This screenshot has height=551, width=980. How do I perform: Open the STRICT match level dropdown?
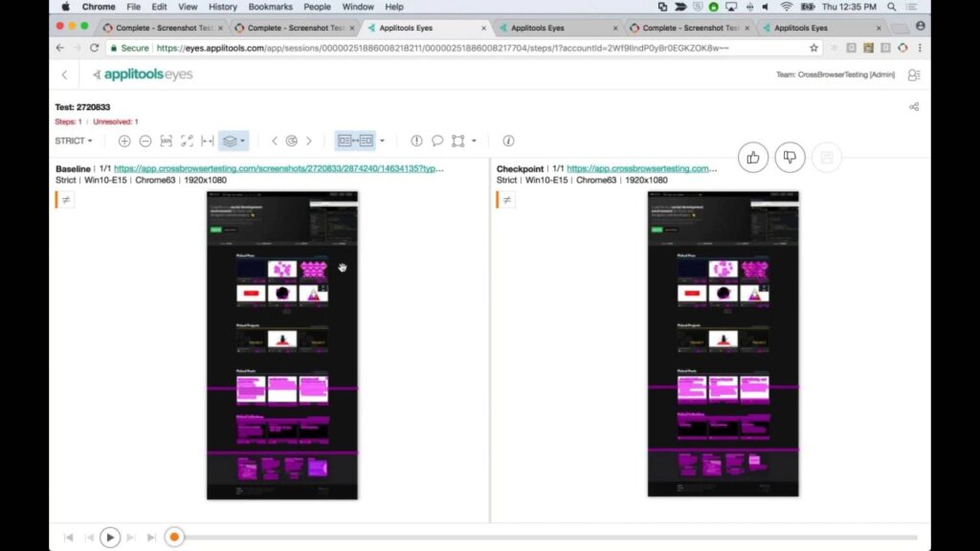(74, 141)
